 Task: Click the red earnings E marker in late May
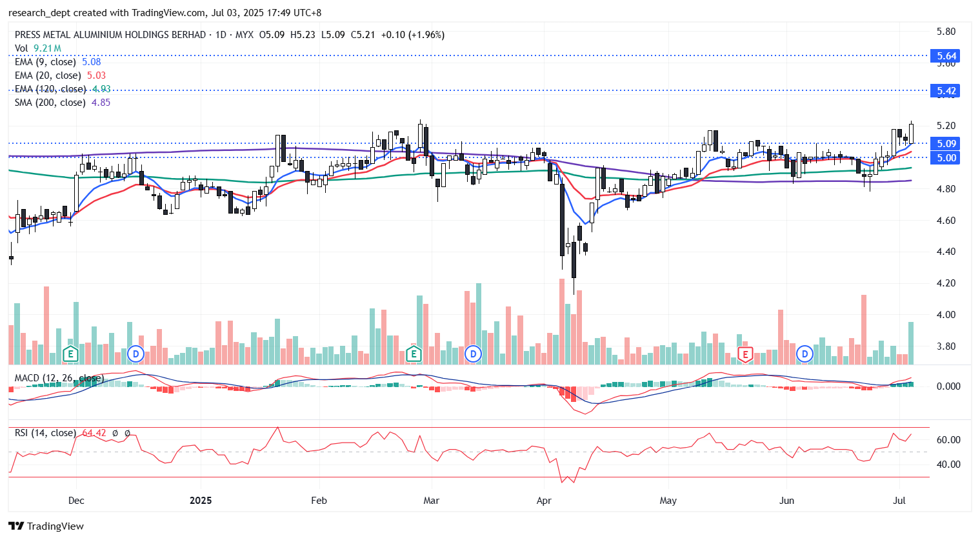coord(745,354)
